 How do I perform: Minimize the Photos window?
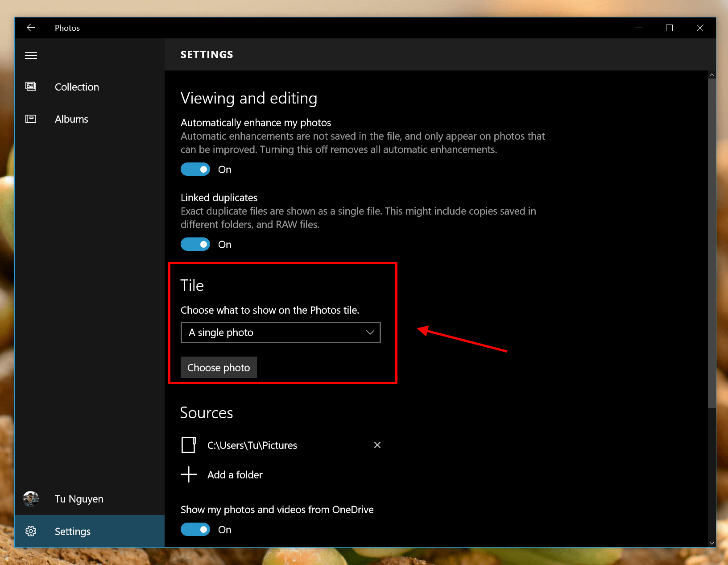pos(639,28)
